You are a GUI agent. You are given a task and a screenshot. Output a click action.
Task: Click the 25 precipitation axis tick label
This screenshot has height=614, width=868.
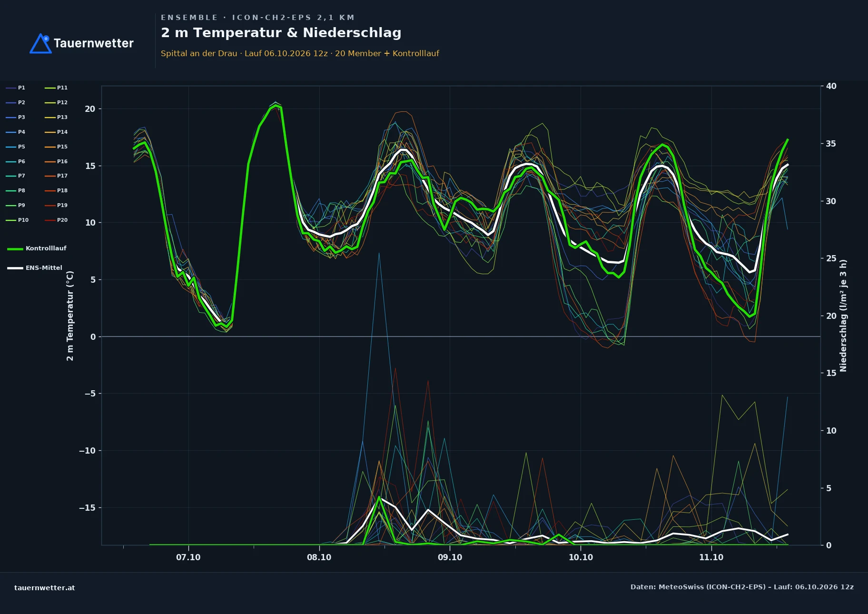click(831, 258)
